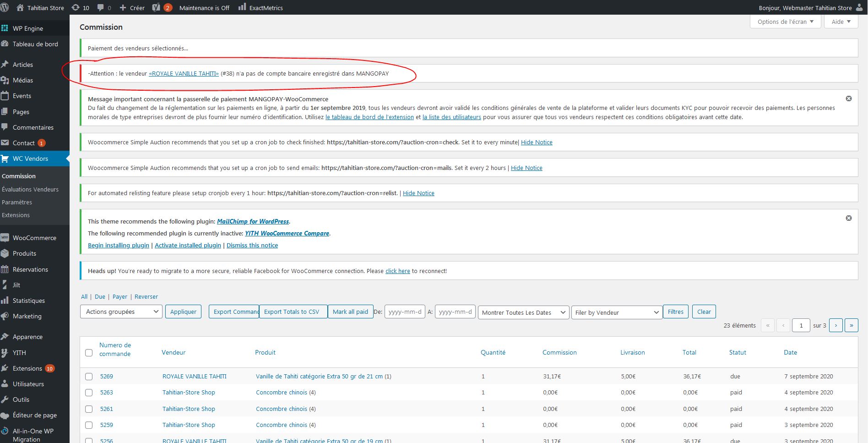Viewport: 868px width, 443px height.
Task: Dismiss the theme plugin recommendation notice
Action: [x=849, y=218]
